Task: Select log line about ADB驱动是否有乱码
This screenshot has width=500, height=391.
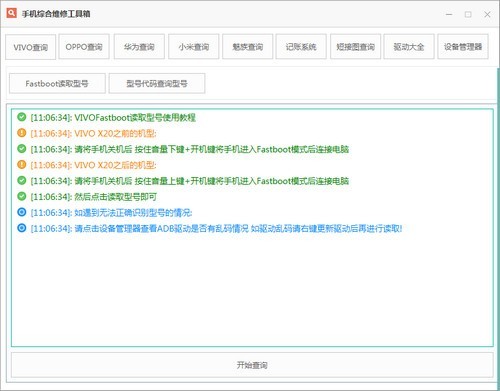Action: 238,228
